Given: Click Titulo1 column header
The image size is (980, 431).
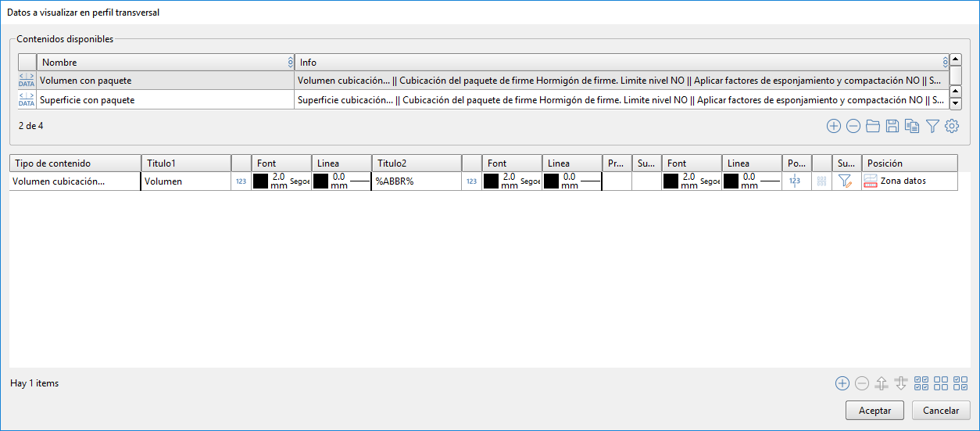Looking at the screenshot, I should [186, 163].
